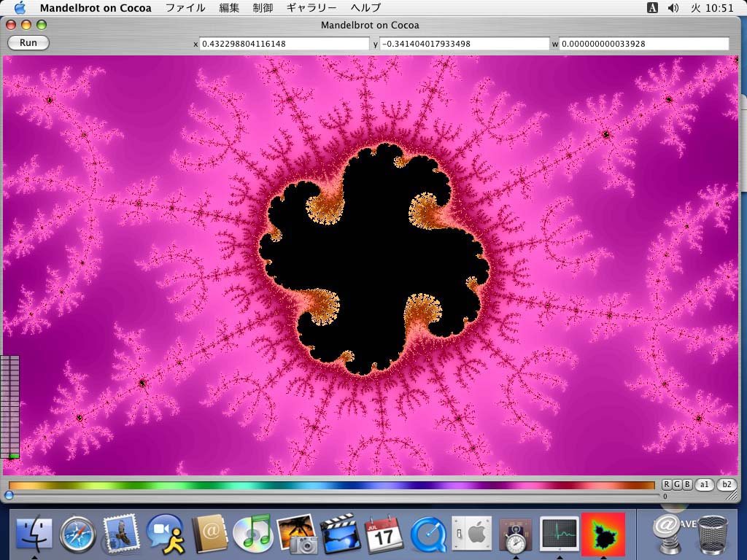Click the a1 button

tap(704, 484)
